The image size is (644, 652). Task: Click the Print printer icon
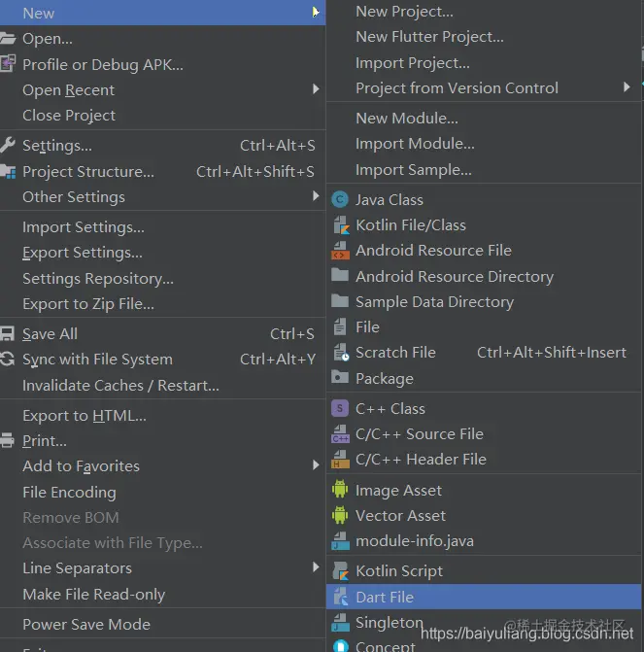tap(7, 440)
